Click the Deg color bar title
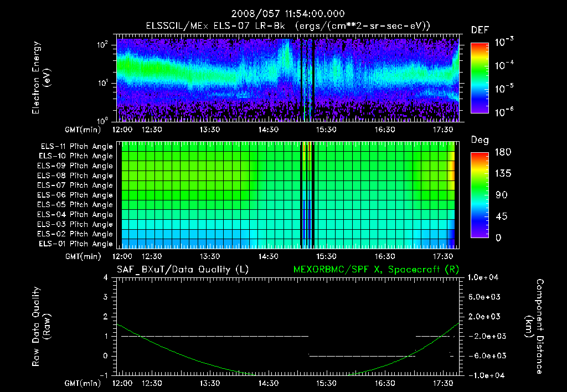Viewport: 567px width, 392px height. [x=480, y=140]
